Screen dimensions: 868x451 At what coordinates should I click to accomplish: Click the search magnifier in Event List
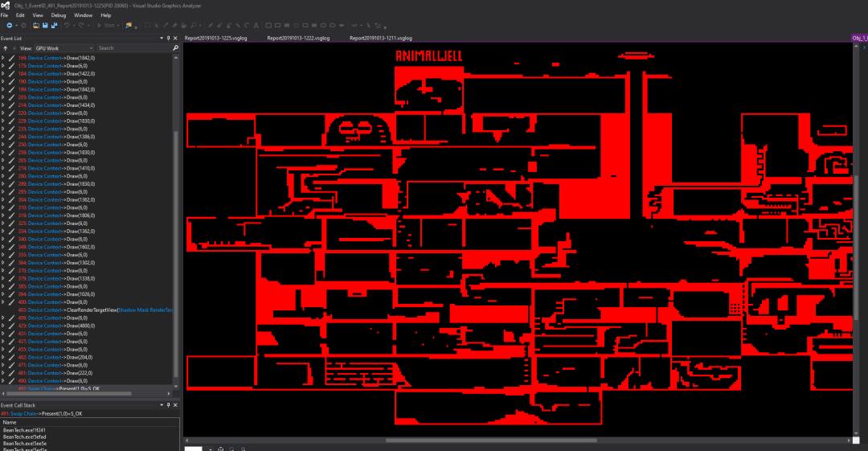[175, 48]
